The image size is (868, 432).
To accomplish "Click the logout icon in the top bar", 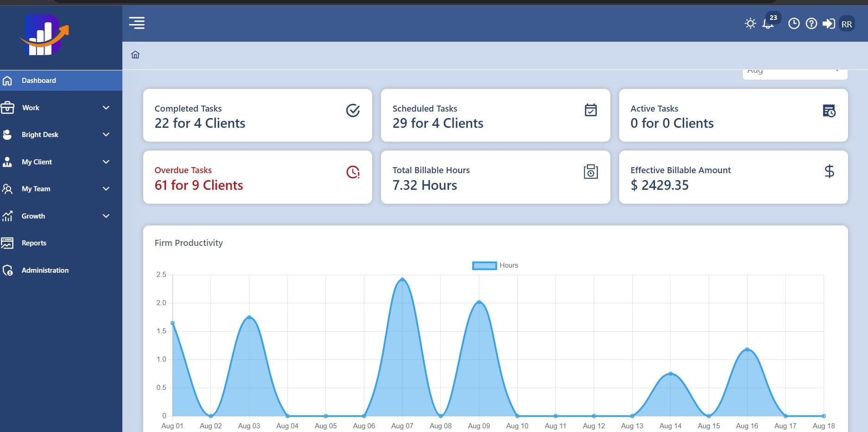I will [830, 23].
